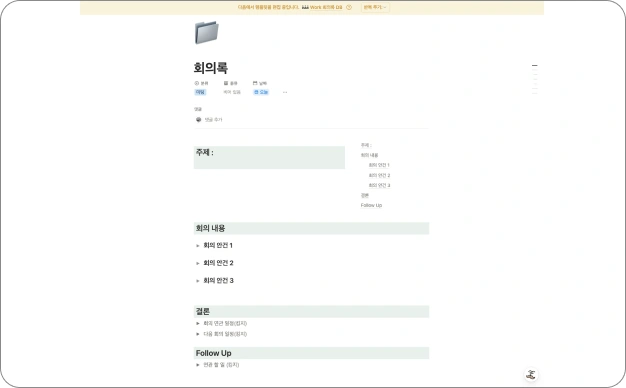This screenshot has width=626, height=388.
Task: Click the blue @오늘 date value
Action: coord(261,92)
